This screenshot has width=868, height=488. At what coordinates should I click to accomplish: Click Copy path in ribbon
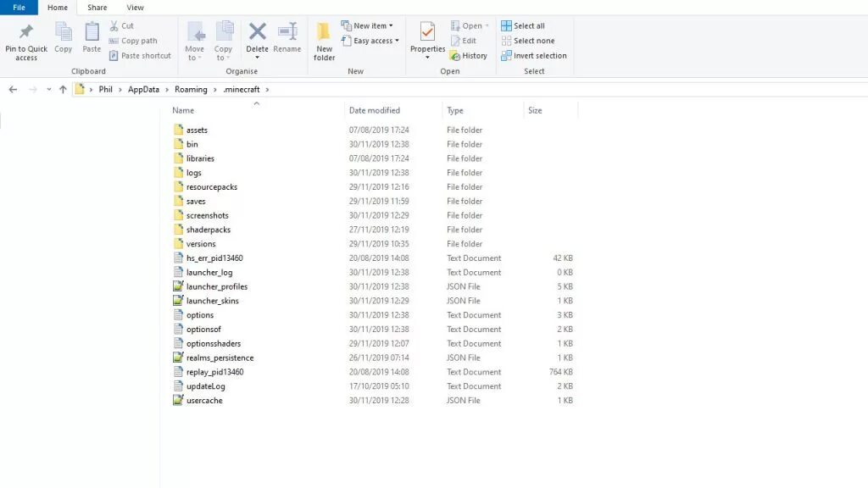(133, 41)
